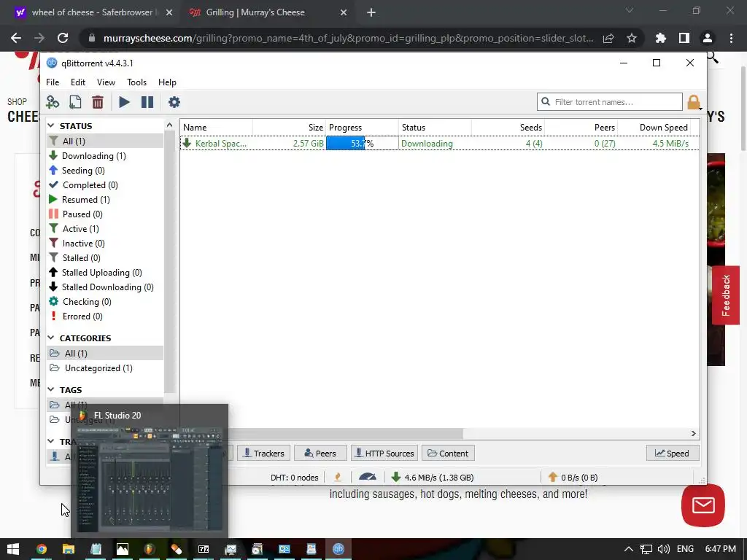
Task: Click the lock icon beside the filter field
Action: point(694,102)
